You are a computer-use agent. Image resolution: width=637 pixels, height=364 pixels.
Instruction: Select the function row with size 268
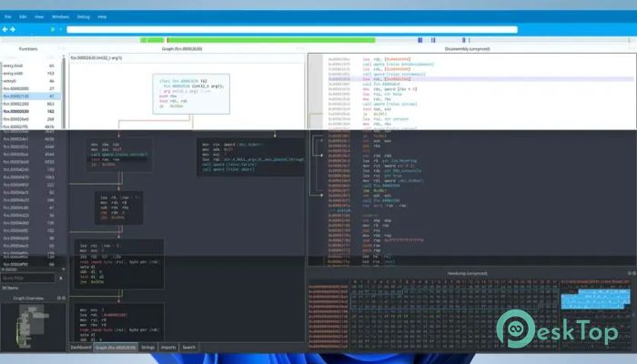31,119
